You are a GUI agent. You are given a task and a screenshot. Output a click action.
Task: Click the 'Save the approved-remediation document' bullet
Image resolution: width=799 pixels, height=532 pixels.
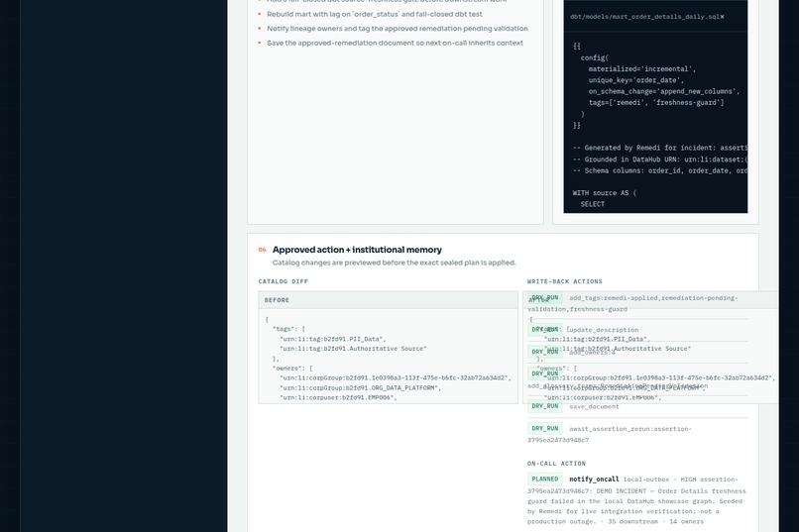coord(395,43)
